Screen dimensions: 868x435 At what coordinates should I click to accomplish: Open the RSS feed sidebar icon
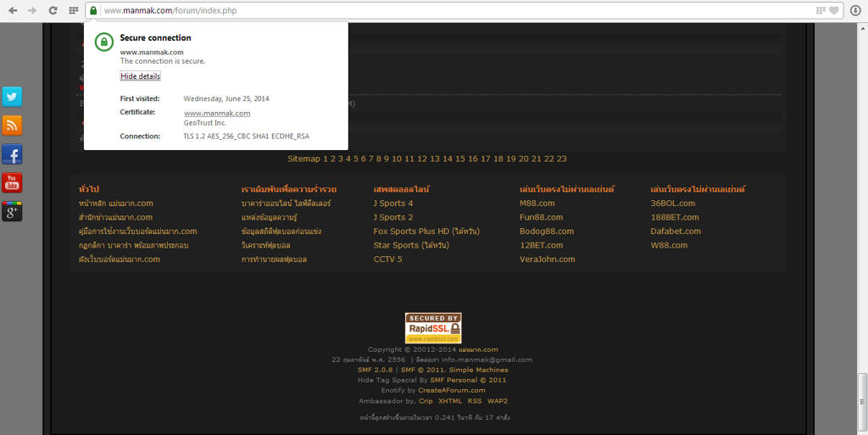pyautogui.click(x=12, y=125)
